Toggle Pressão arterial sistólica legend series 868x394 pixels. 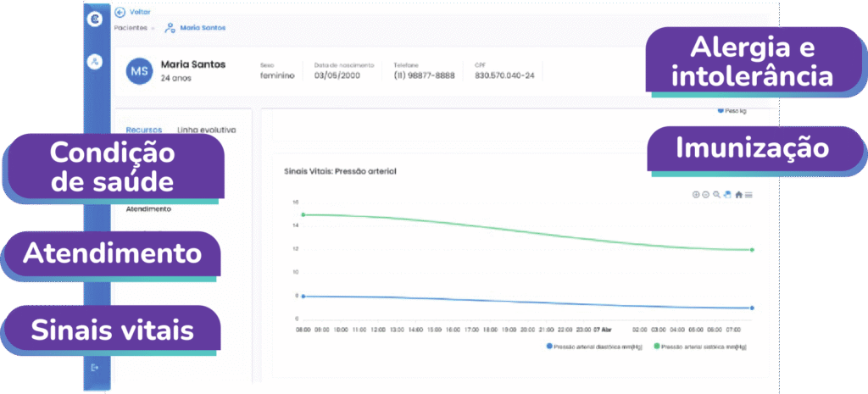[x=697, y=347]
